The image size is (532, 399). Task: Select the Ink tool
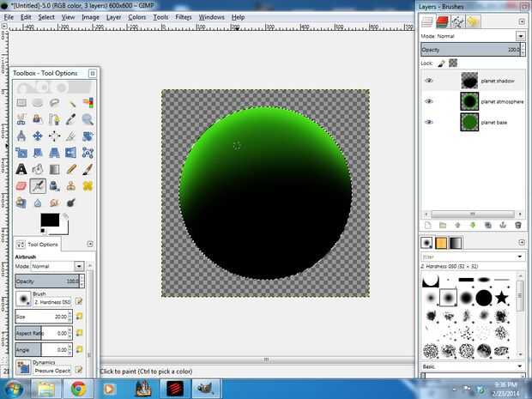point(54,185)
